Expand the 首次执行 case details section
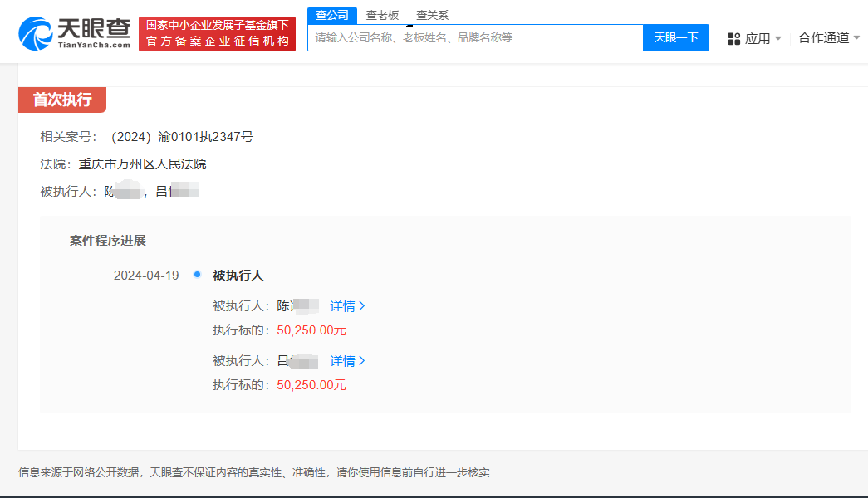Screen dimensions: 868x498 coord(63,100)
